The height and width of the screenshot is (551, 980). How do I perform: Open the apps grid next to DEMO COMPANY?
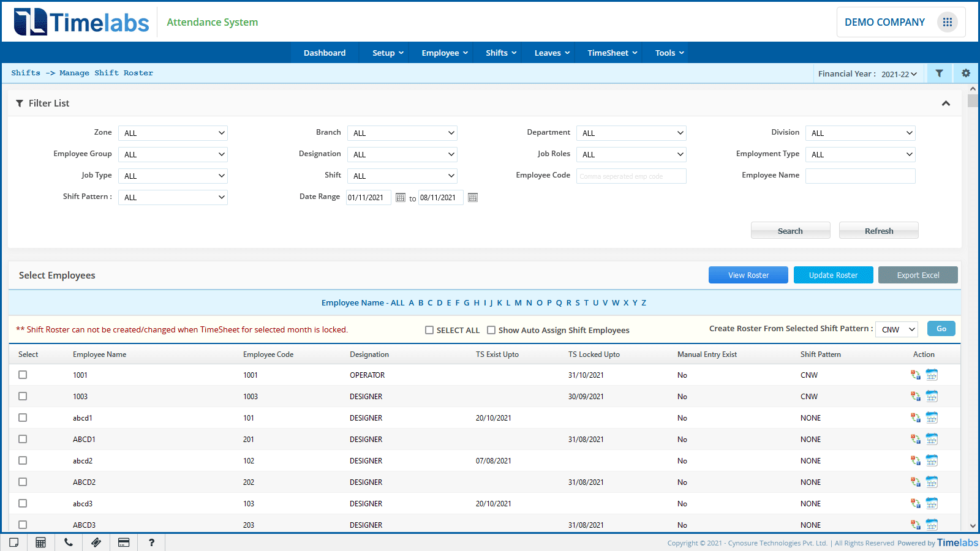[948, 22]
